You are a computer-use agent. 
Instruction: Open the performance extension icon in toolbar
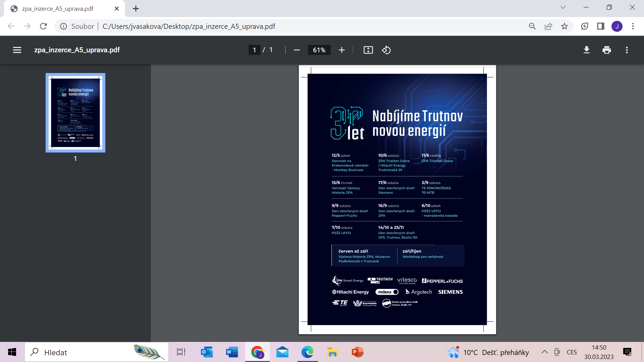point(585,26)
